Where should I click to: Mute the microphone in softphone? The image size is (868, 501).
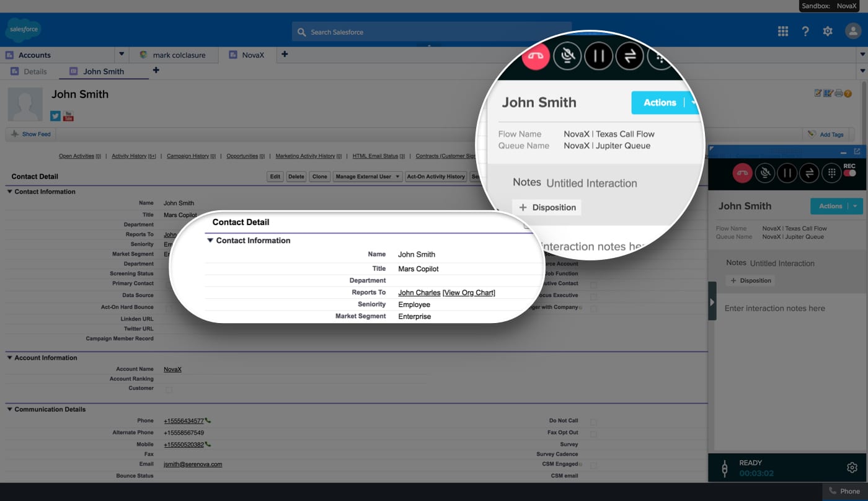tap(765, 173)
